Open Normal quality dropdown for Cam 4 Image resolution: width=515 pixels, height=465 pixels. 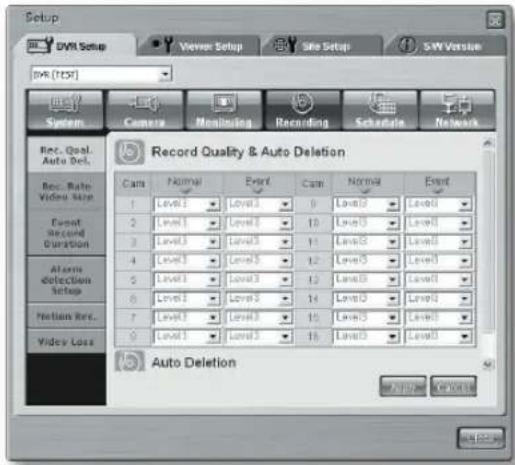186,261
